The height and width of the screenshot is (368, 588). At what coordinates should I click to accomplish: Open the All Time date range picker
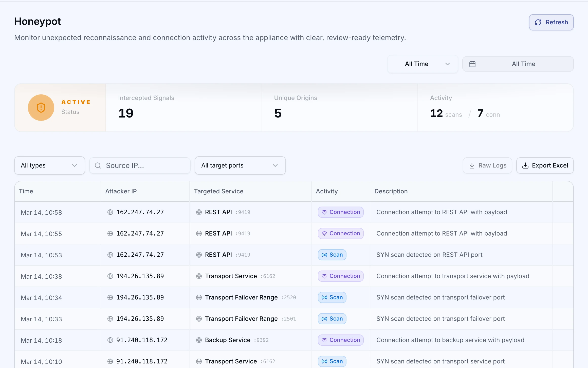click(518, 64)
